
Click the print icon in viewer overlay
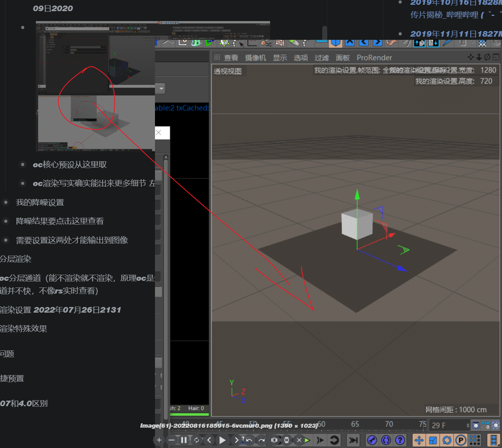(286, 440)
